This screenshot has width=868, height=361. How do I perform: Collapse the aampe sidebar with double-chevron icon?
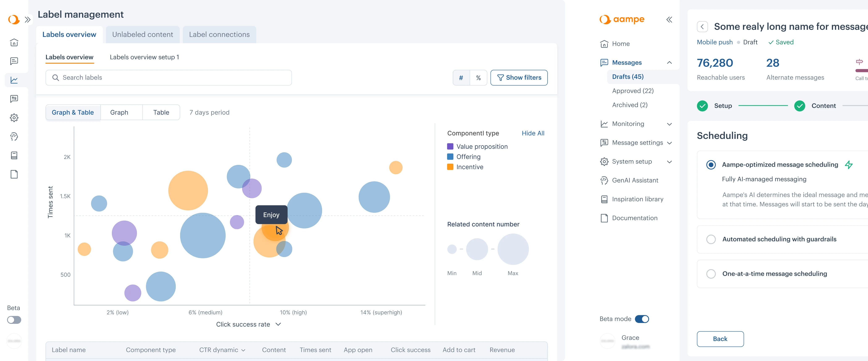click(x=669, y=20)
